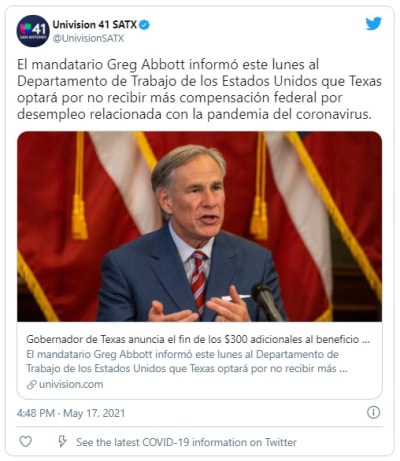Open the Univision 41 profile avatar

[x=33, y=31]
